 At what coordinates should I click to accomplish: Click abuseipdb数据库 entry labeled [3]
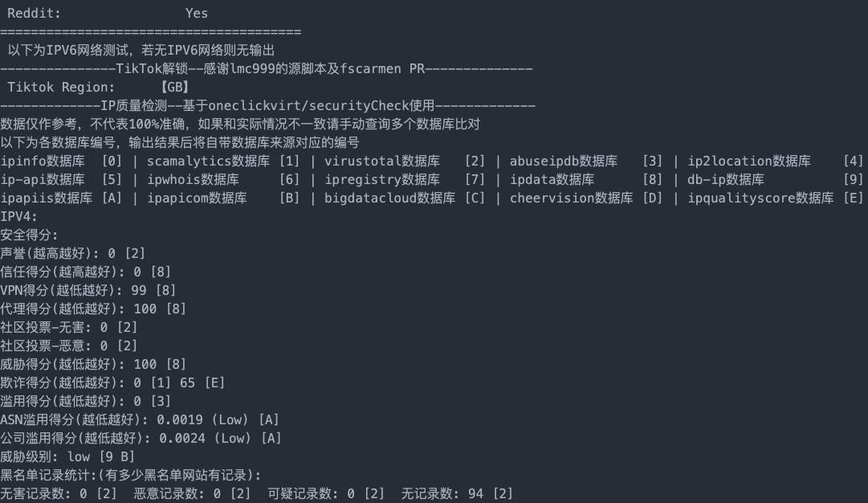[585, 162]
